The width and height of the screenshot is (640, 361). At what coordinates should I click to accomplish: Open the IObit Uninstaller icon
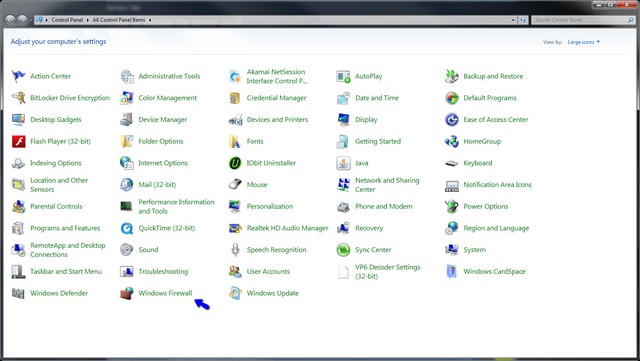click(x=235, y=163)
